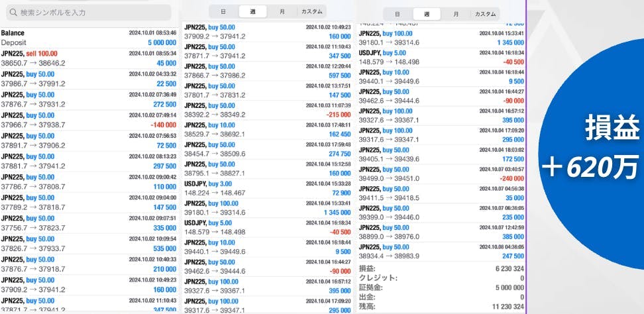Open カスタム range in the right panel

click(x=485, y=14)
